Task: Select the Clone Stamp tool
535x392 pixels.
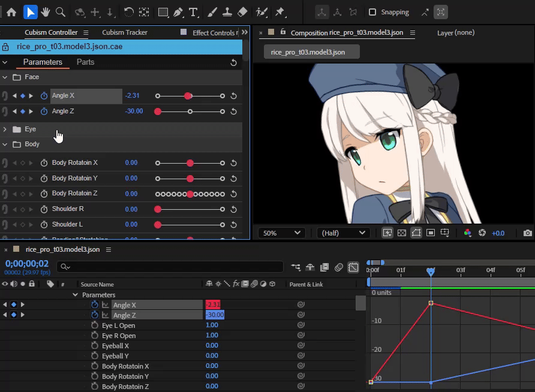Action: [227, 12]
